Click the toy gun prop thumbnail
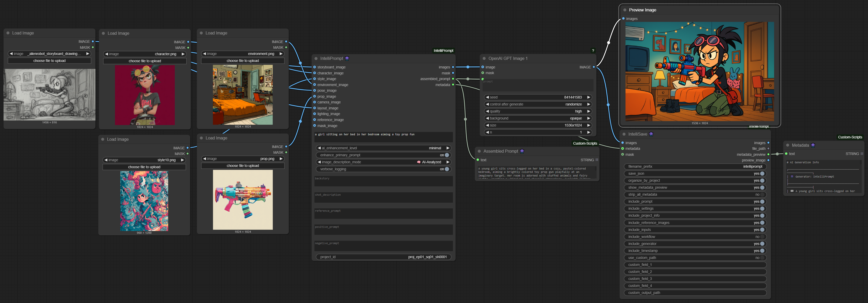This screenshot has width=868, height=303. (242, 200)
